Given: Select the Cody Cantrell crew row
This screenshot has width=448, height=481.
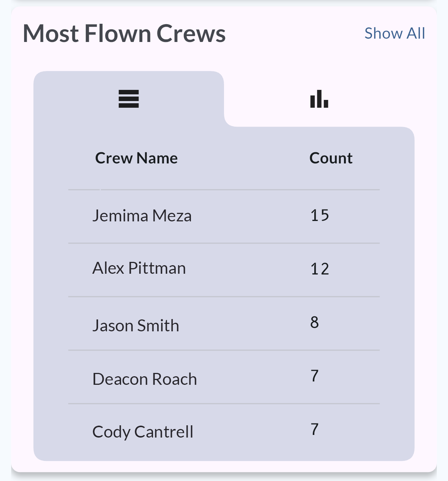Looking at the screenshot, I should [143, 432].
